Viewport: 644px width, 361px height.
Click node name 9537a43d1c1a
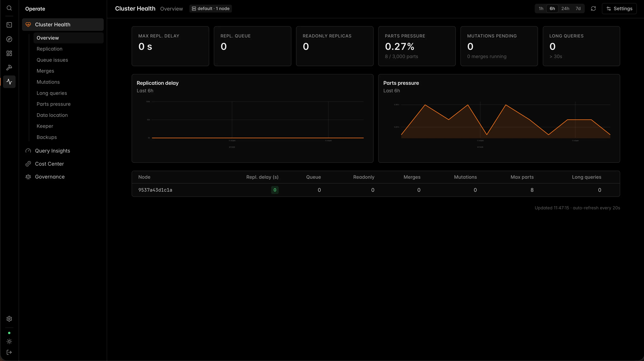(x=155, y=190)
